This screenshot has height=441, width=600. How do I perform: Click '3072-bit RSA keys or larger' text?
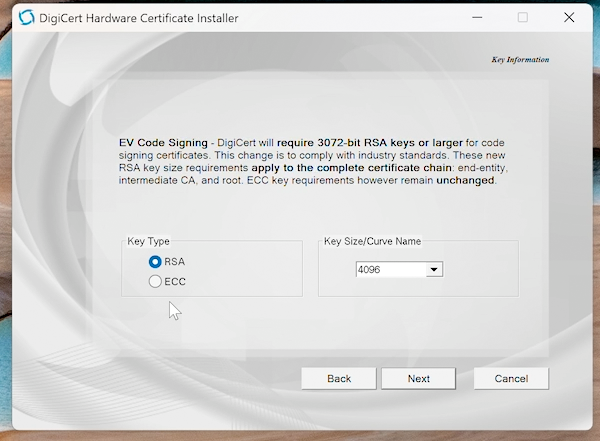pyautogui.click(x=367, y=144)
